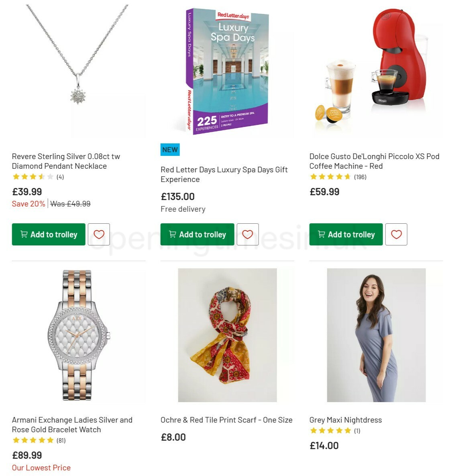Screen dimensions: 456x476
Task: Click the review count for the coffee machine
Action: [x=360, y=176]
